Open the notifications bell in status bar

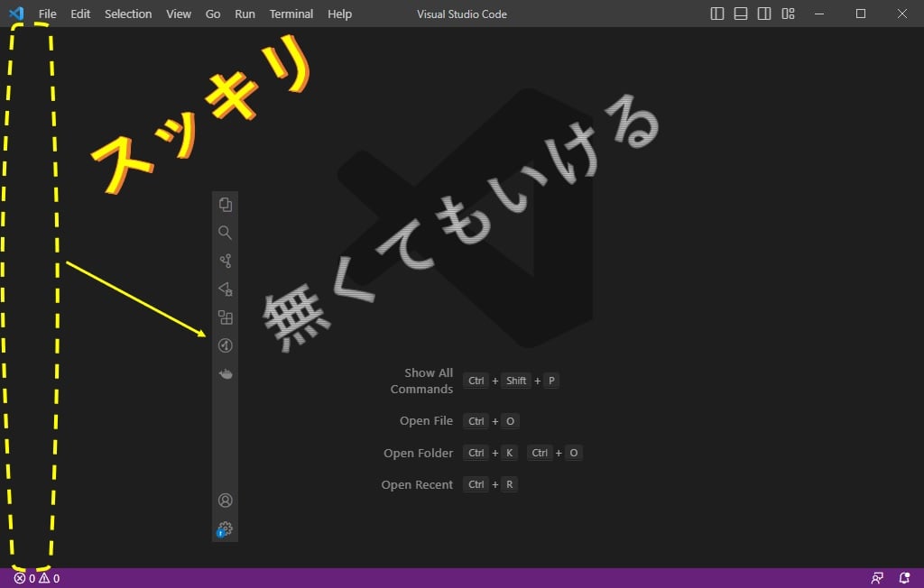(x=904, y=579)
